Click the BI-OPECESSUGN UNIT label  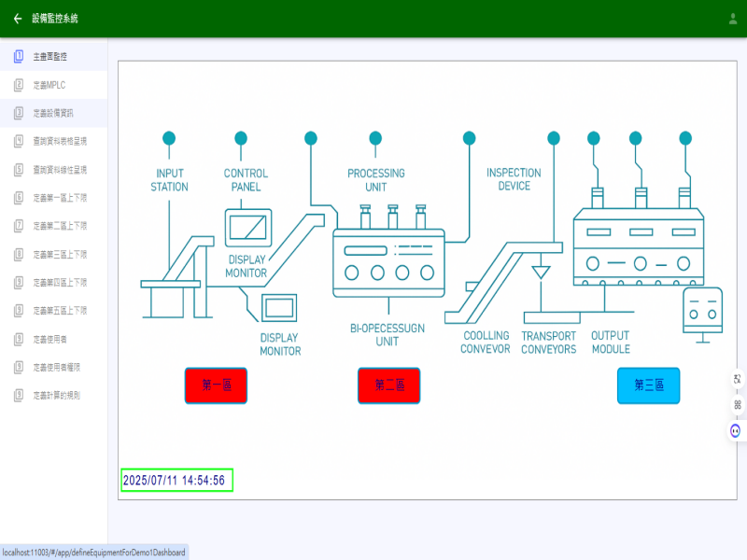[388, 335]
